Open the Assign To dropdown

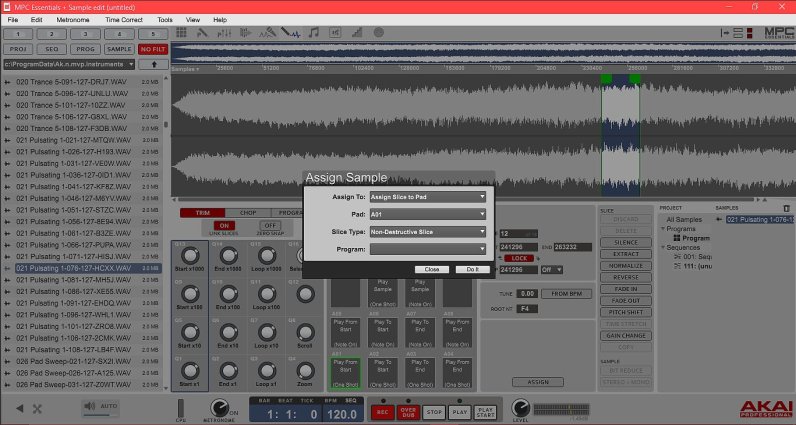427,197
